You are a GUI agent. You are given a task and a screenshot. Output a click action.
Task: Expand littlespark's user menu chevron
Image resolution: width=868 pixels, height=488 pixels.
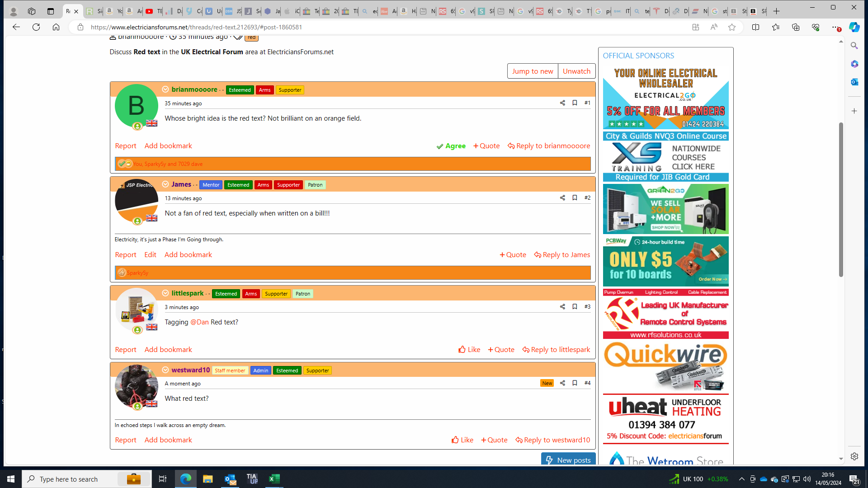coord(165,293)
